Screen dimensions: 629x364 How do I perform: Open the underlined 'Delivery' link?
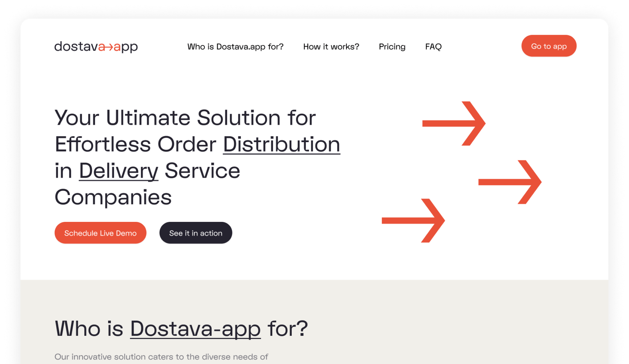coord(119,171)
